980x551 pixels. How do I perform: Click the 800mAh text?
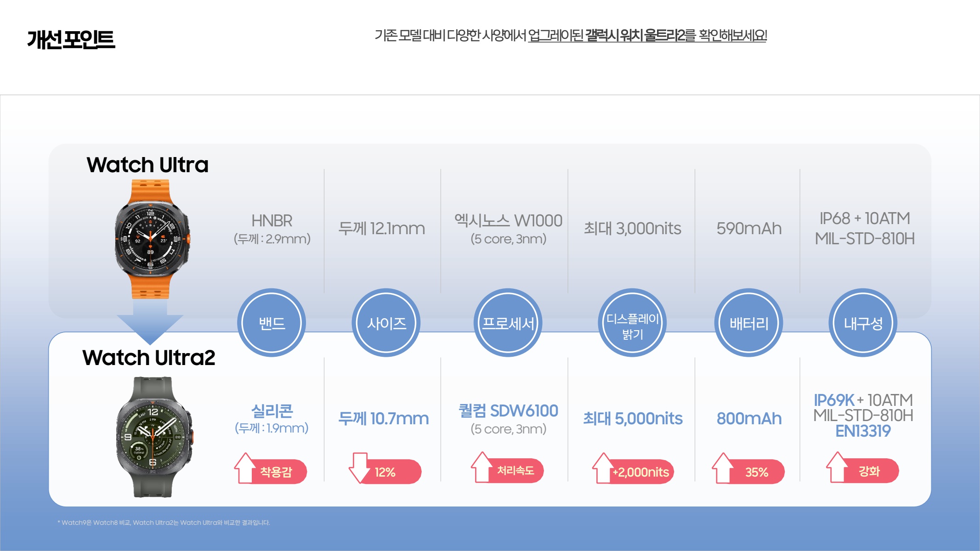point(749,418)
